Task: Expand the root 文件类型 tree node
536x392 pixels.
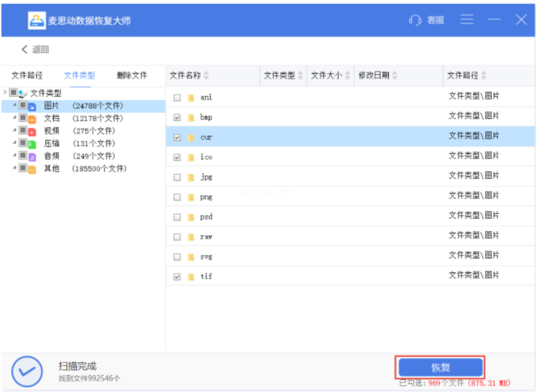Action: pos(5,91)
